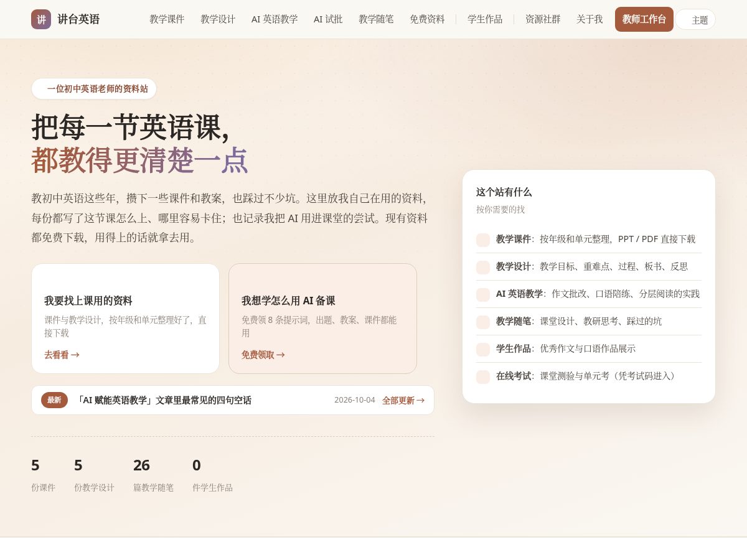Open the 我想学怎么用 AI 备课 card
This screenshot has width=747, height=560.
[x=322, y=319]
